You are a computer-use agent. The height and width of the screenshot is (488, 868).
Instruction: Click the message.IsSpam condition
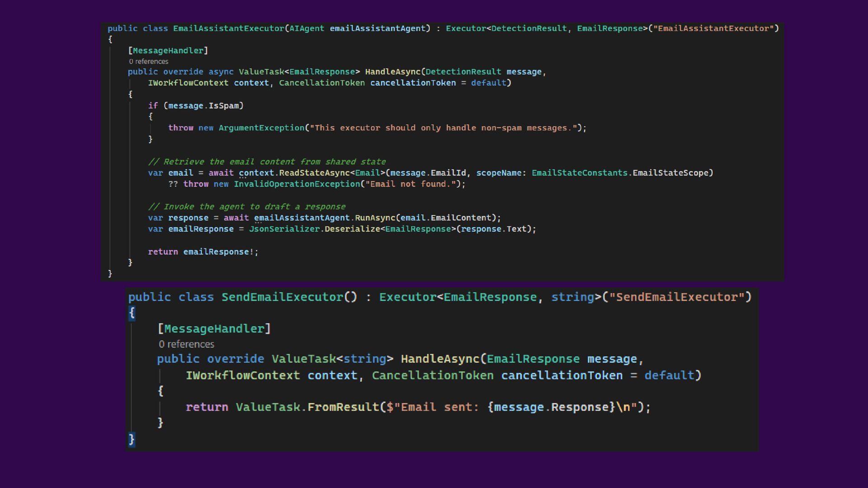pos(203,106)
